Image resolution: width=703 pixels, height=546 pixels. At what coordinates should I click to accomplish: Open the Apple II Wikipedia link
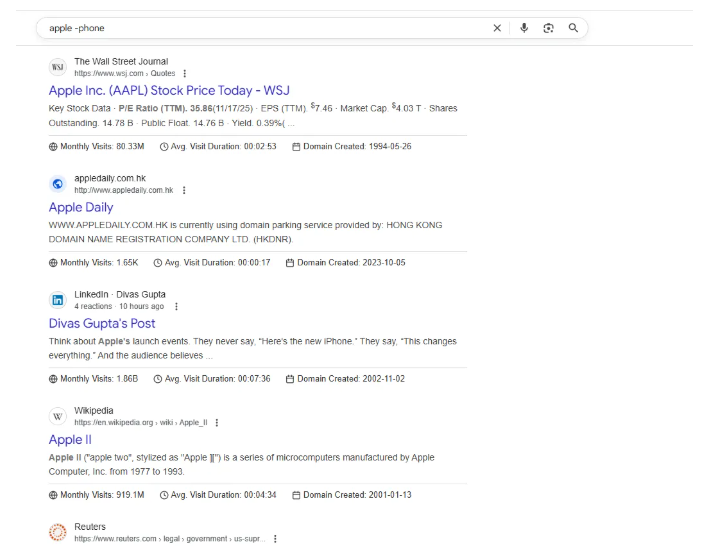[x=70, y=440]
